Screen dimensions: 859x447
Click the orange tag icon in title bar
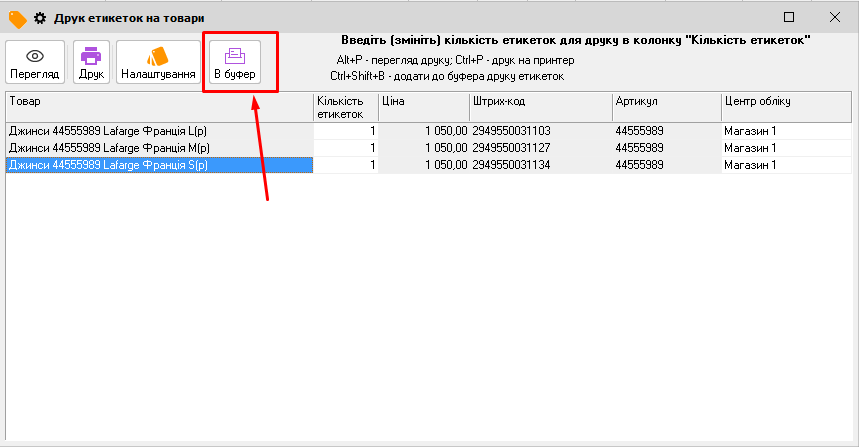(x=17, y=17)
